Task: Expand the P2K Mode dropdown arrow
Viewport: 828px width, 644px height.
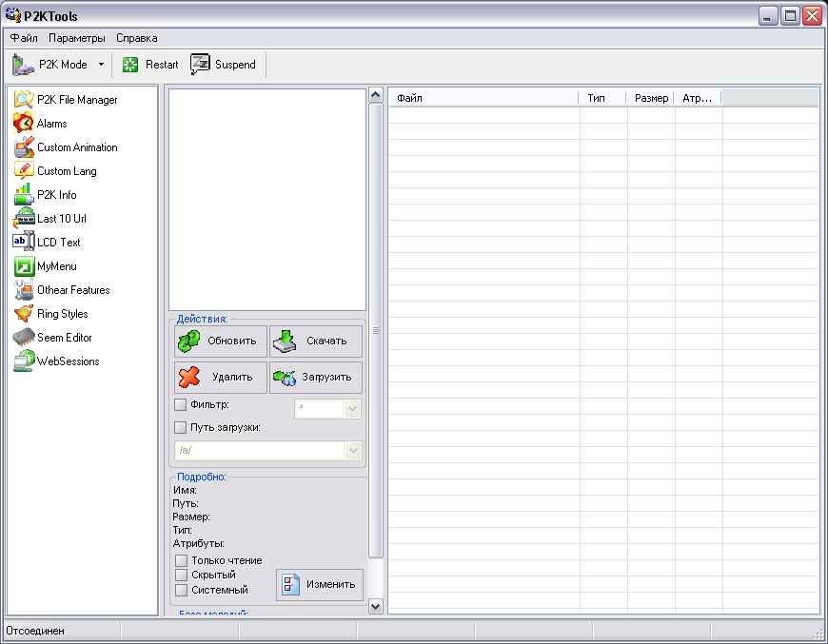Action: click(102, 65)
